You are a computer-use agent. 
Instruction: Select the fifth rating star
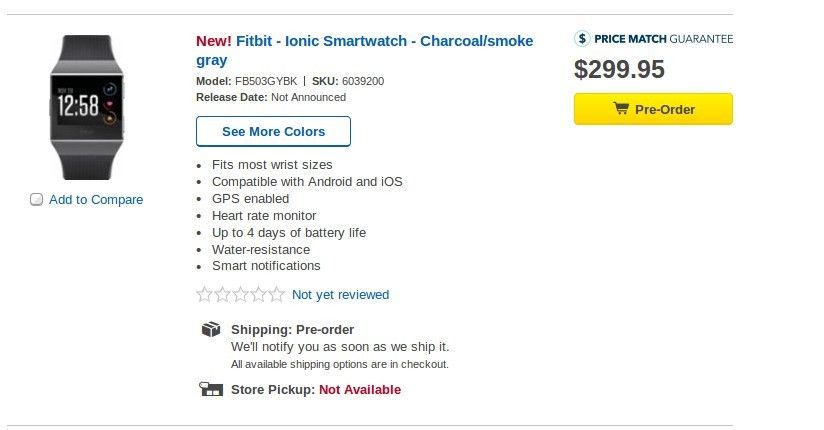click(276, 294)
